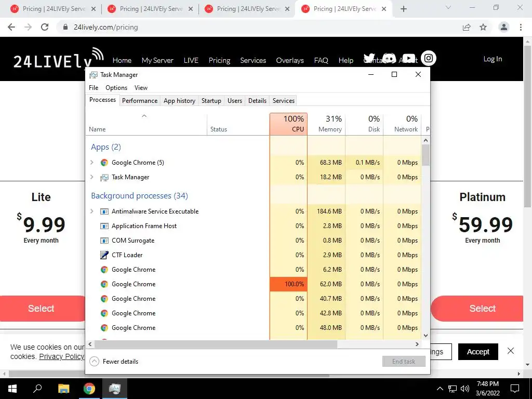The image size is (532, 399).
Task: Open the Task Manager View menu
Action: [x=141, y=87]
